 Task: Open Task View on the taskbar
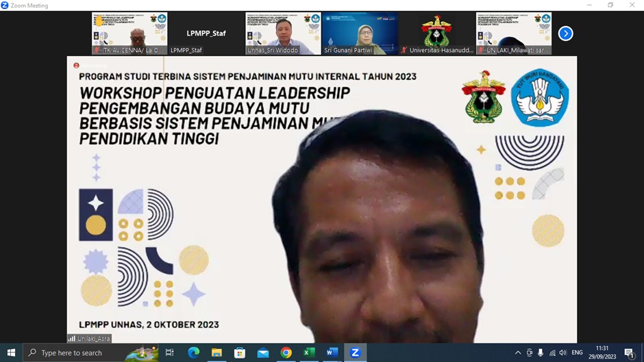169,352
